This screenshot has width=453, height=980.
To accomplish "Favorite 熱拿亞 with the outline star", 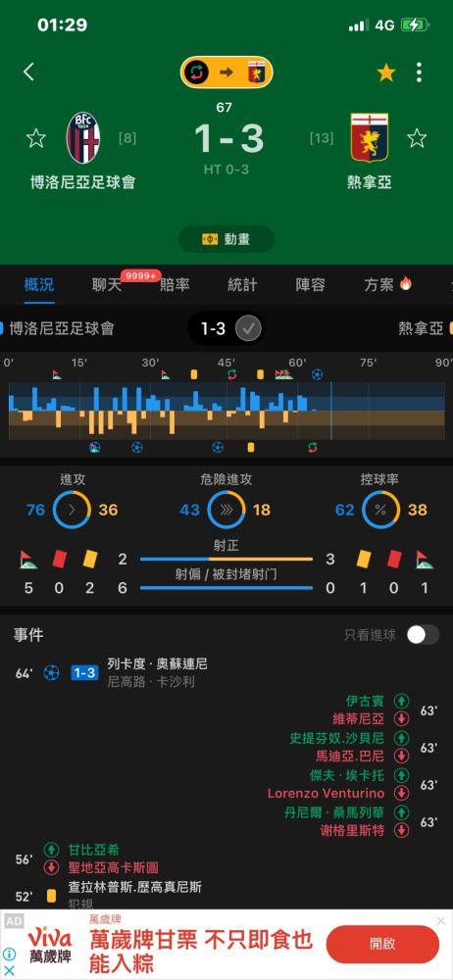I will 417,138.
